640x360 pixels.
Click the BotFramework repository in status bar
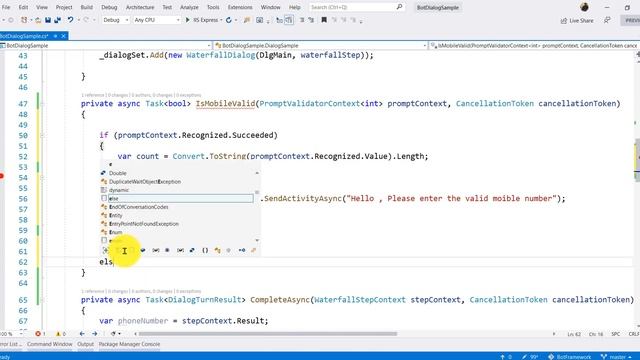(x=570, y=357)
